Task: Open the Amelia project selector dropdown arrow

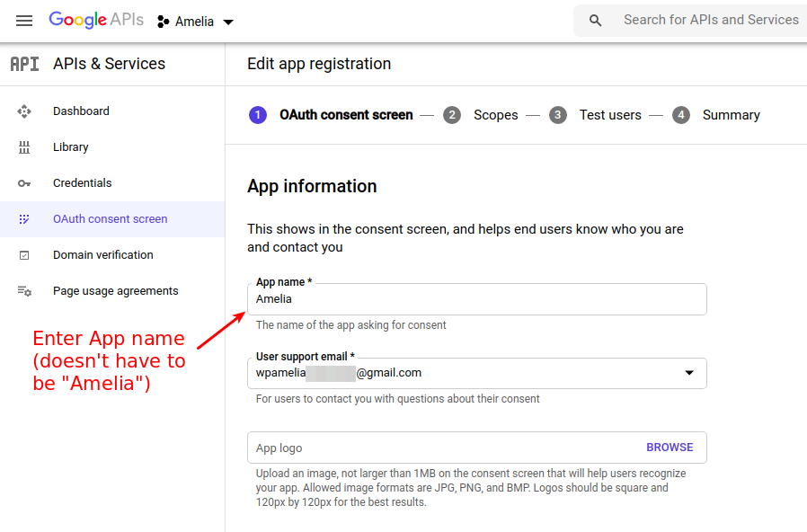Action: [x=228, y=22]
